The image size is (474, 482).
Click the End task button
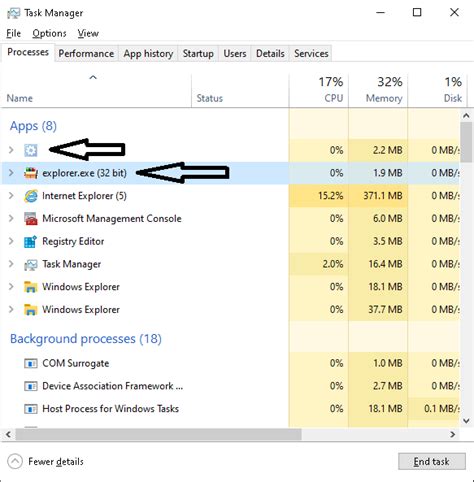[x=432, y=462]
